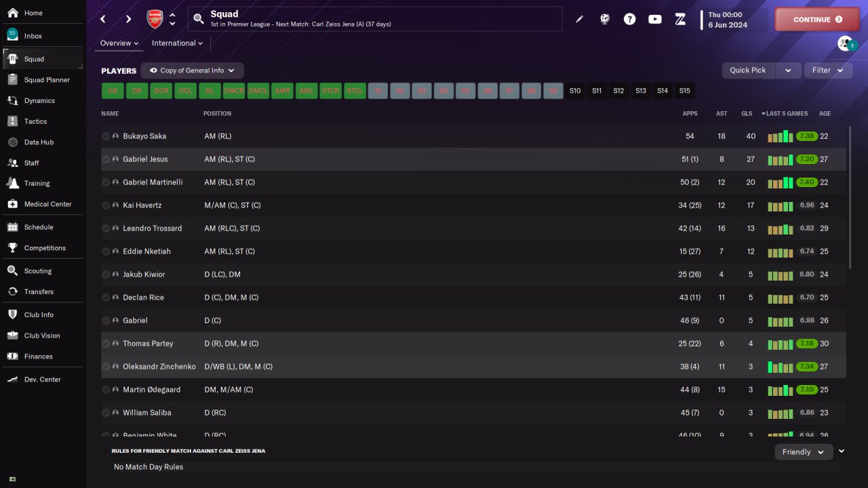
Task: Open the Filter dropdown
Action: point(828,70)
